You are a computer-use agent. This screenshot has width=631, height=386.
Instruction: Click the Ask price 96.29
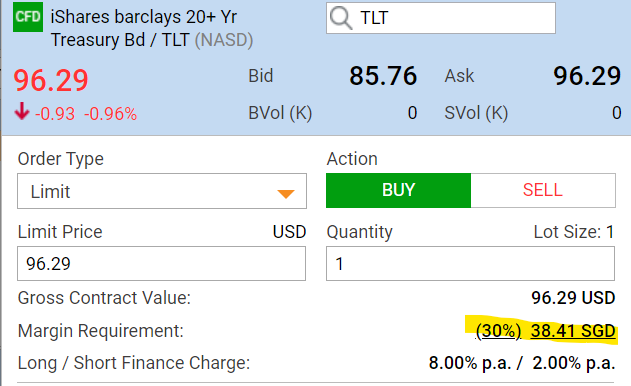[587, 76]
